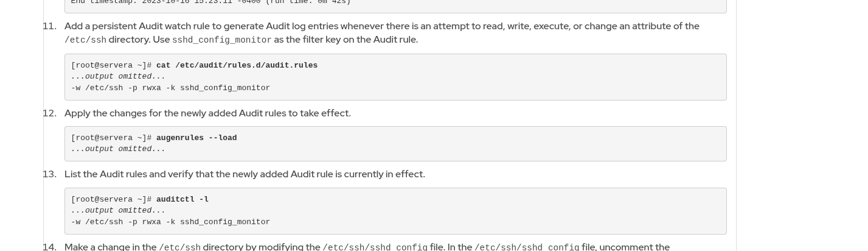The width and height of the screenshot is (868, 251).
Task: Click the step 11 list number
Action: [49, 26]
